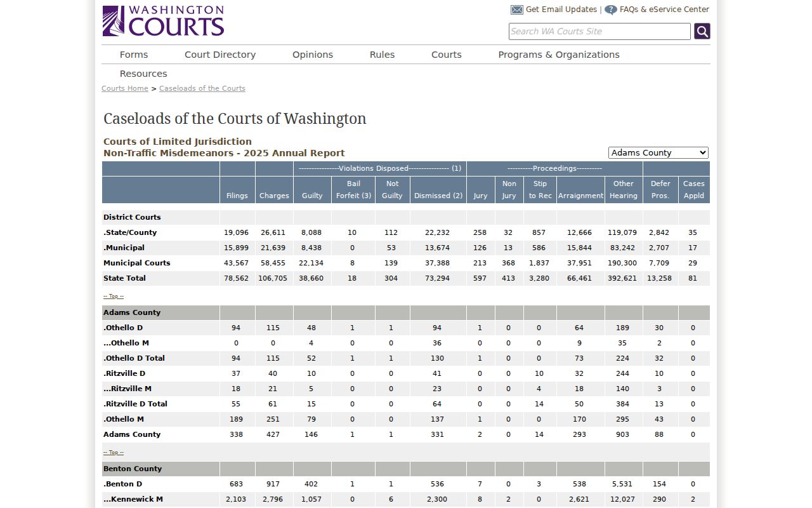Go to Courts Home breadcrumb
Screen dimensions: 812x508
click(125, 88)
